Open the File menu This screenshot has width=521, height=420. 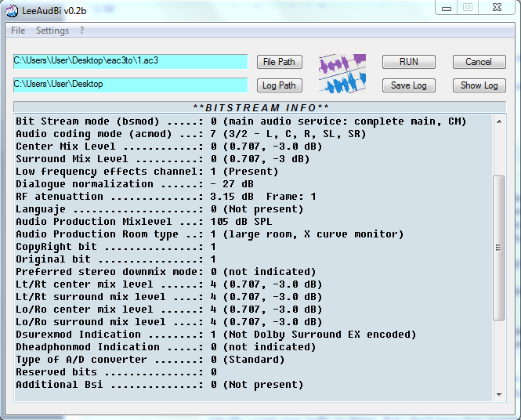point(18,31)
